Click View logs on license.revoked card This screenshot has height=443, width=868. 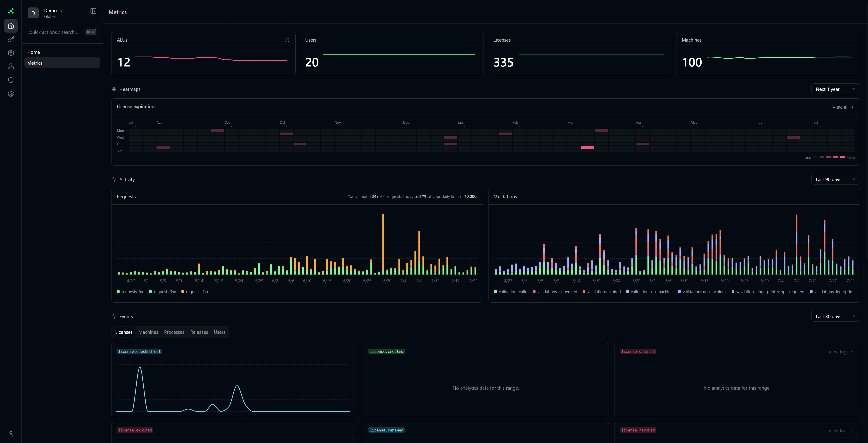841,431
